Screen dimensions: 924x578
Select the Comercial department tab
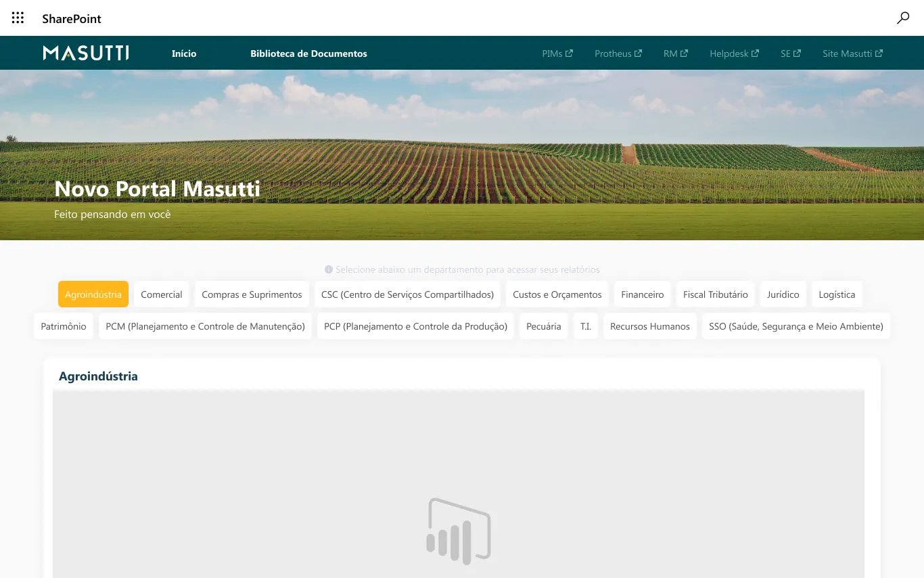point(162,294)
